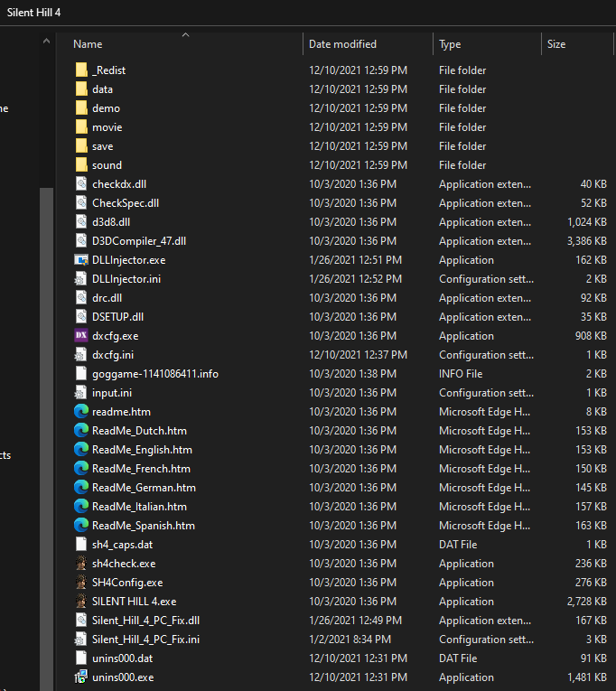Select the goggame-1141086411.info blank file icon
The height and width of the screenshot is (691, 616).
[81, 373]
